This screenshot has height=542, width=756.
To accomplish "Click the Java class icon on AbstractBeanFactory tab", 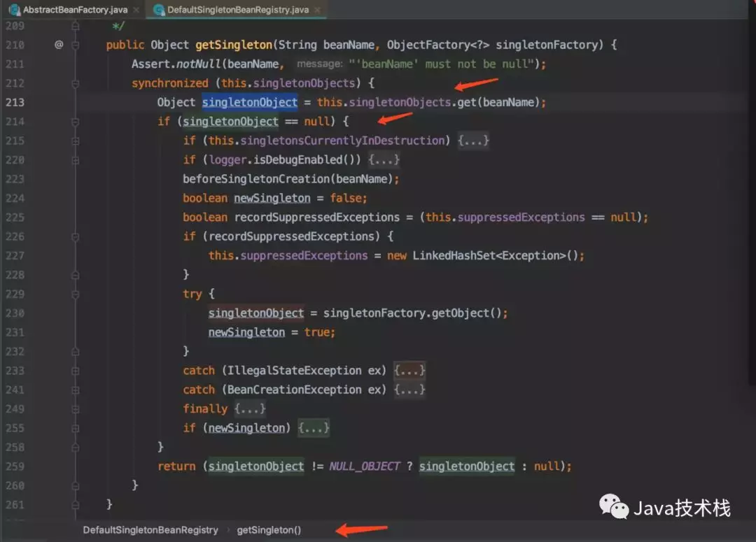I will [x=15, y=10].
